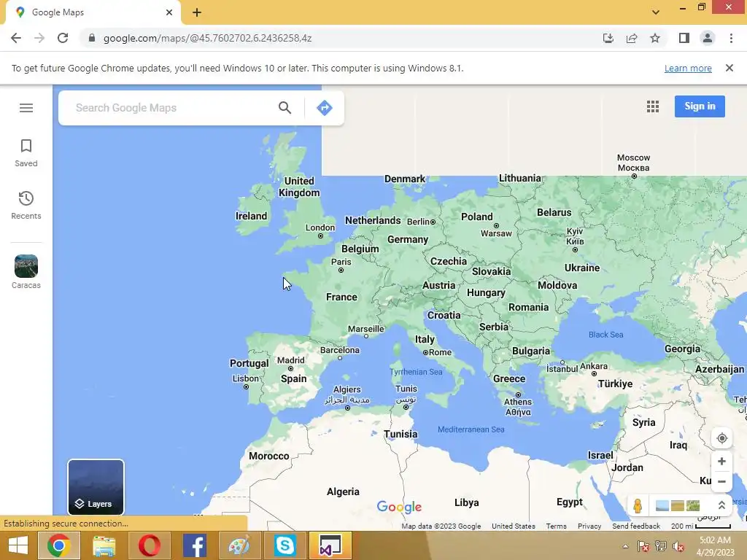Open the Google apps grid
This screenshot has width=747, height=560.
653,106
